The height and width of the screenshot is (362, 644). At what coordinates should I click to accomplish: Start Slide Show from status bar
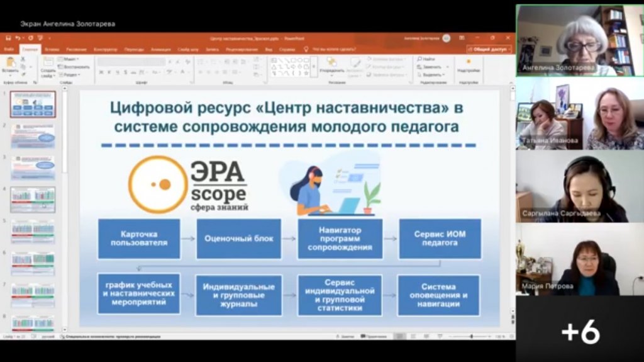440,336
